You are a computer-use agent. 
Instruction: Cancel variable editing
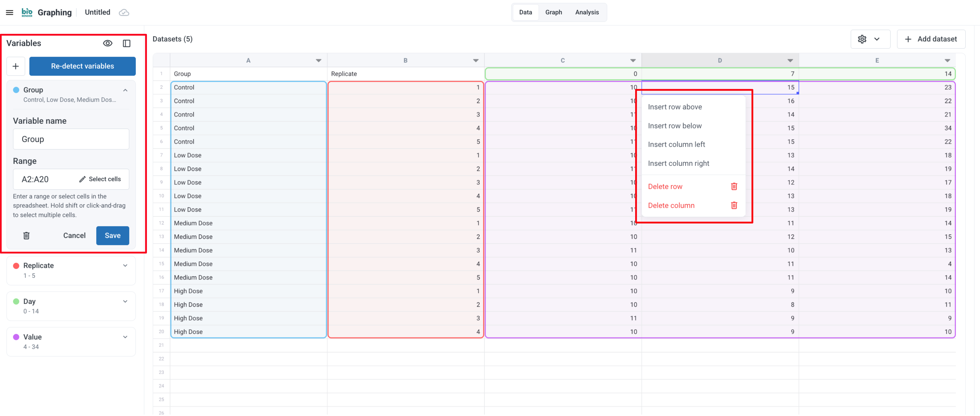pos(74,236)
